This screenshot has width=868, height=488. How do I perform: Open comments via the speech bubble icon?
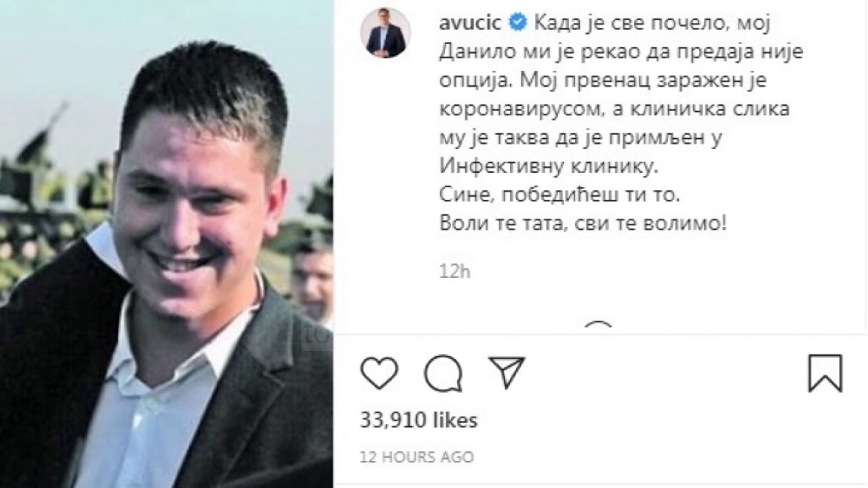point(443,373)
